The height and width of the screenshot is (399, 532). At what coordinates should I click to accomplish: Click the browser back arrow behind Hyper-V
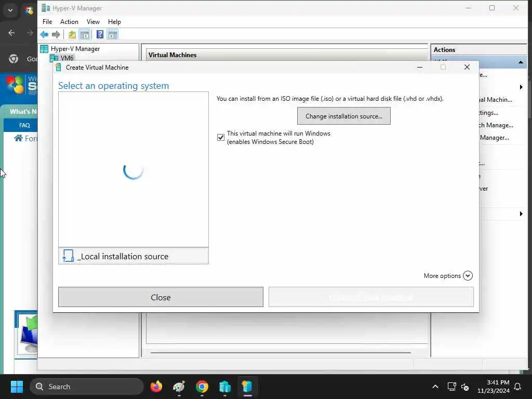click(x=11, y=33)
